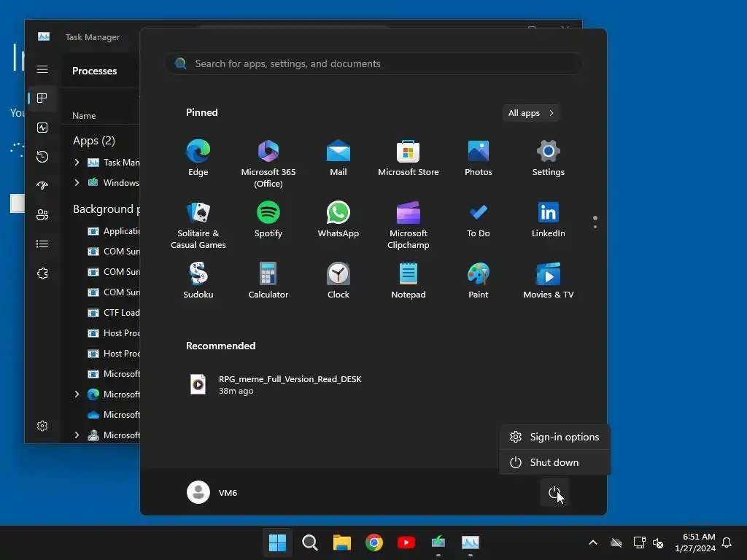Choose Shut down from power menu
This screenshot has width=747, height=560.
click(554, 462)
